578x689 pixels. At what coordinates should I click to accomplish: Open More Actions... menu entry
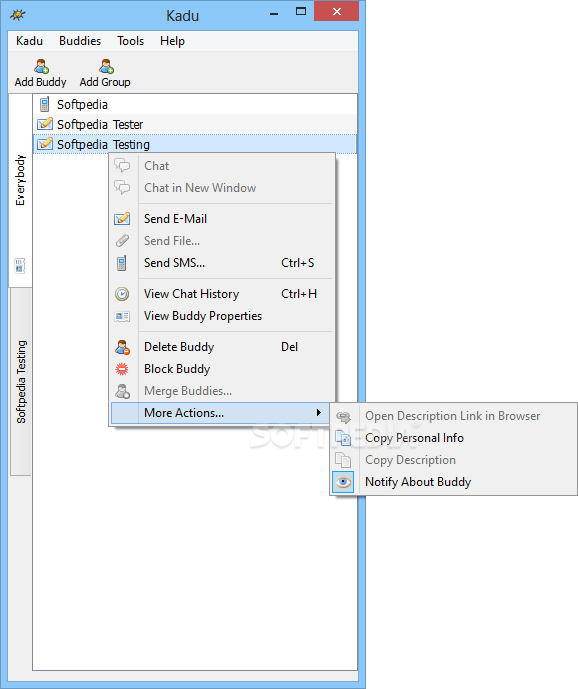222,413
